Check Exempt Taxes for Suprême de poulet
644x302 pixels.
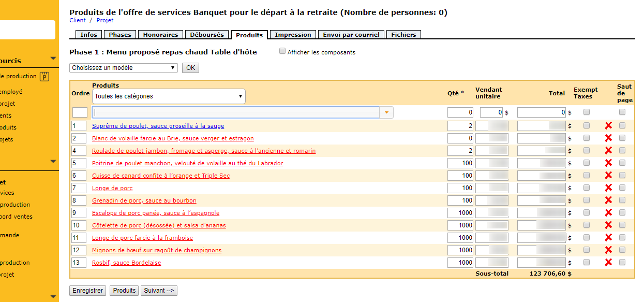tap(586, 126)
